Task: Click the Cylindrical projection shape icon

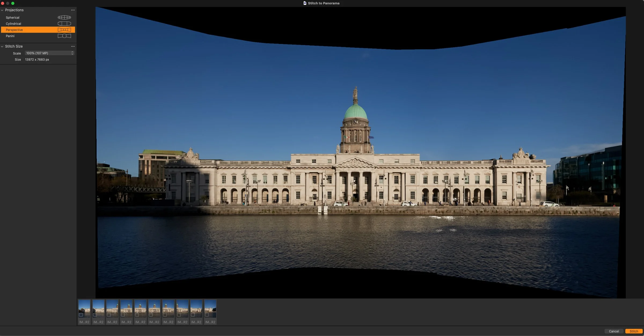Action: click(64, 24)
